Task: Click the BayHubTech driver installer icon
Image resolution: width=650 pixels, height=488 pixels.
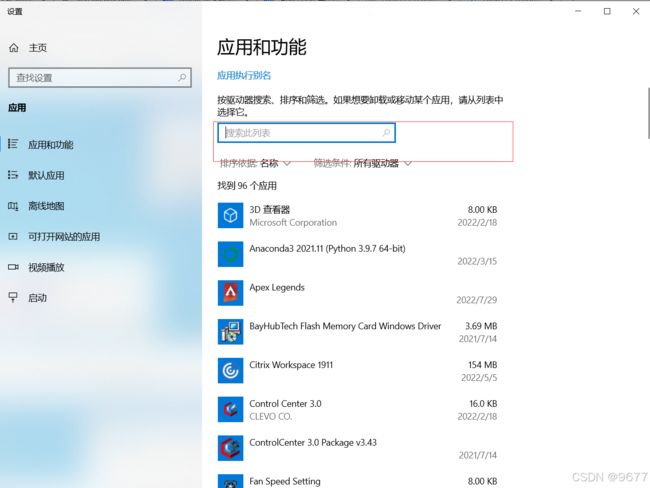Action: point(230,332)
